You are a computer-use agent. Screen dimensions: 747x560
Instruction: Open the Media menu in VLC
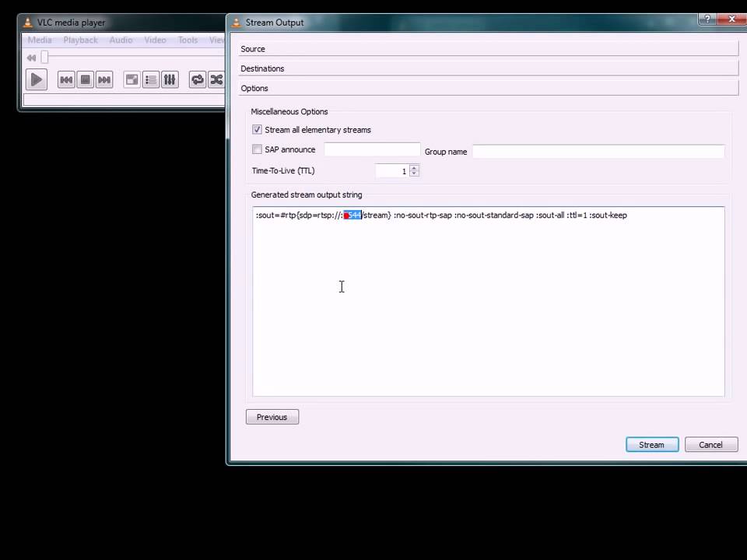pyautogui.click(x=40, y=40)
